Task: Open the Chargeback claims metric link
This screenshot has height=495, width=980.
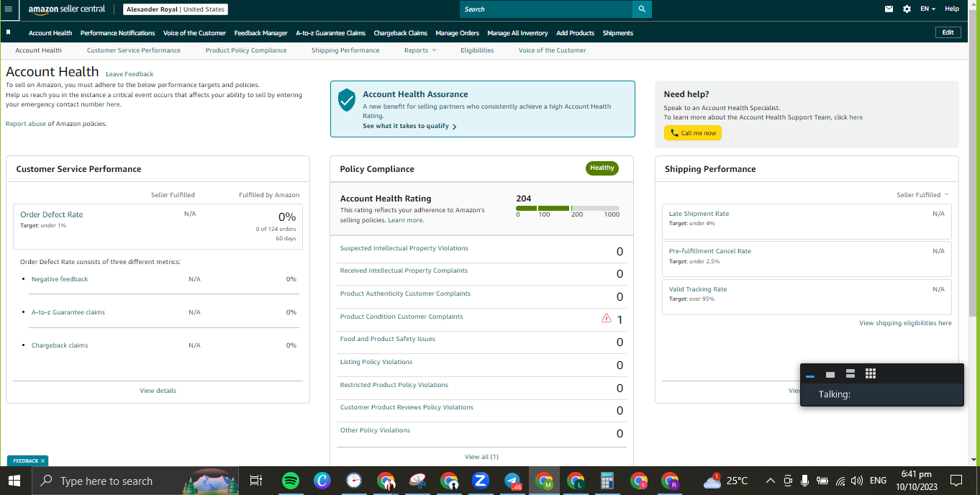Action: tap(60, 345)
